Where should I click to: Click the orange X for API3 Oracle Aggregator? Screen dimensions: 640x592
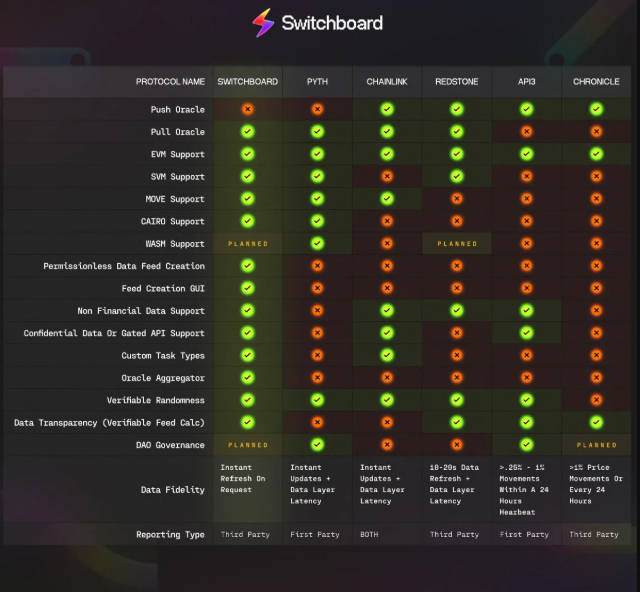[x=527, y=378]
